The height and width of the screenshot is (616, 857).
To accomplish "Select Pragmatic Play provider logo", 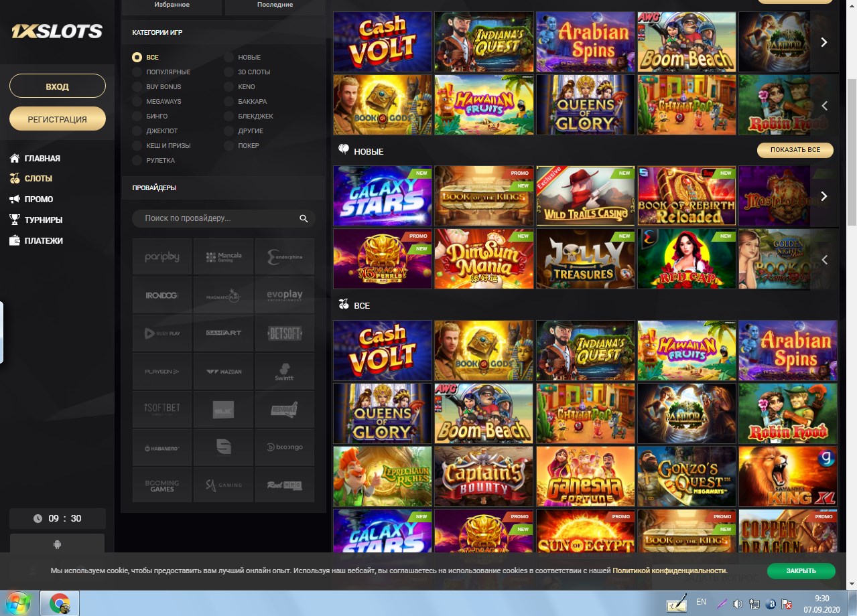I will tap(224, 295).
